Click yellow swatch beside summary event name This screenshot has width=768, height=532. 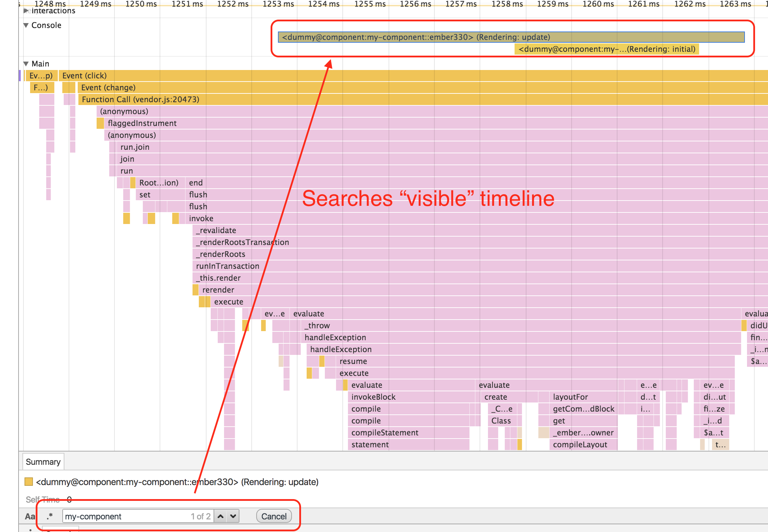(29, 482)
